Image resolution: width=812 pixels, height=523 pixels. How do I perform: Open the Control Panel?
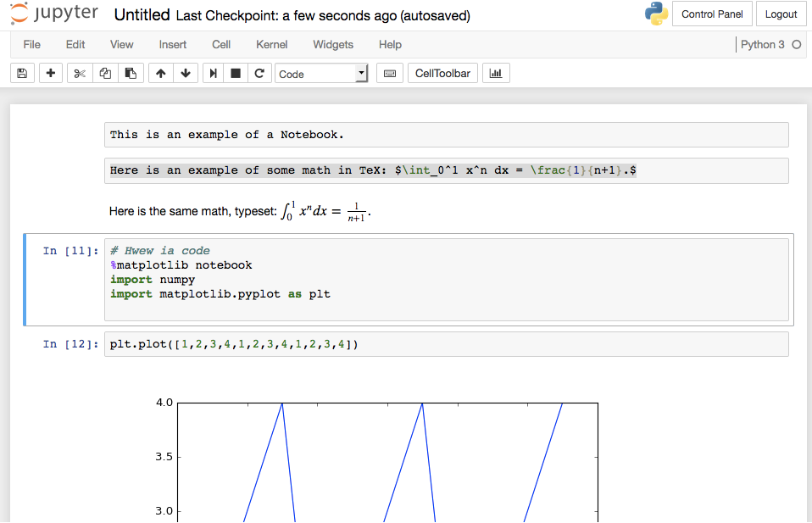click(x=712, y=14)
